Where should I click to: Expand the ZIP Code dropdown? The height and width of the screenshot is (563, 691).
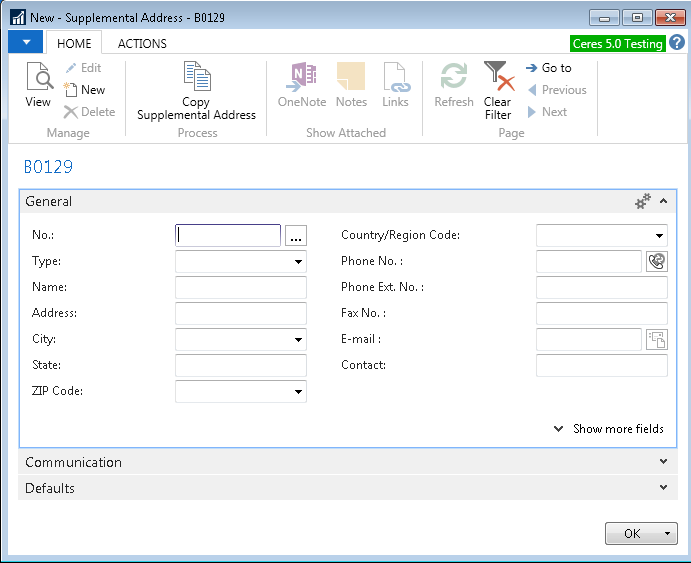coord(298,392)
